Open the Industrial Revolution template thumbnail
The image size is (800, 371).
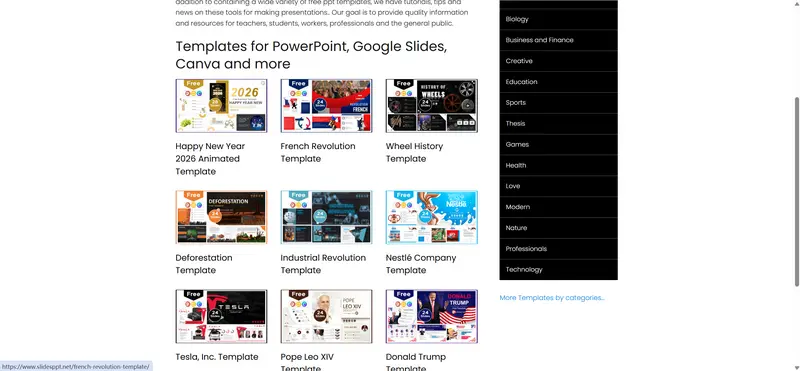point(327,217)
